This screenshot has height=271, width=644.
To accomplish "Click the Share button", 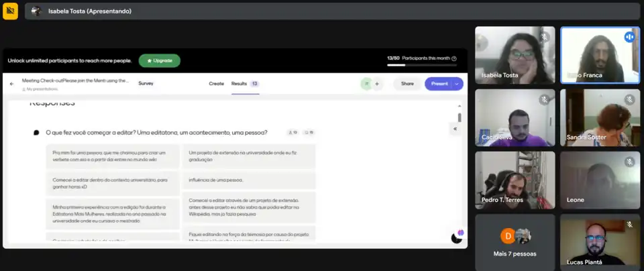I will (x=407, y=84).
